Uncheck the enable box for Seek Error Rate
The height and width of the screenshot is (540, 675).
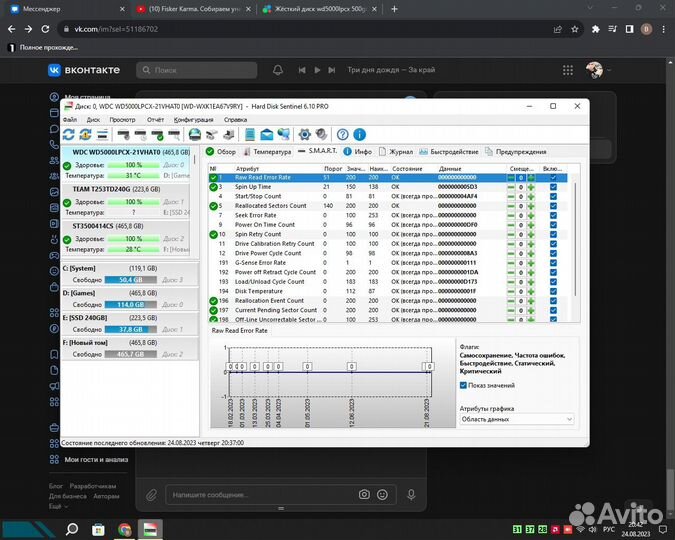click(x=553, y=215)
